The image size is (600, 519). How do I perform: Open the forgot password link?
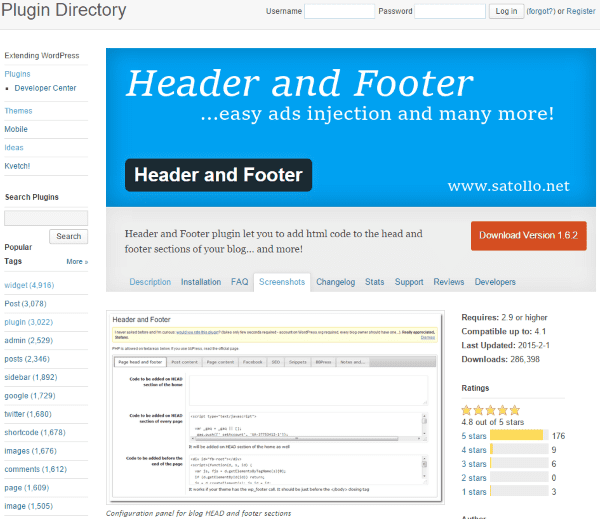click(x=541, y=11)
